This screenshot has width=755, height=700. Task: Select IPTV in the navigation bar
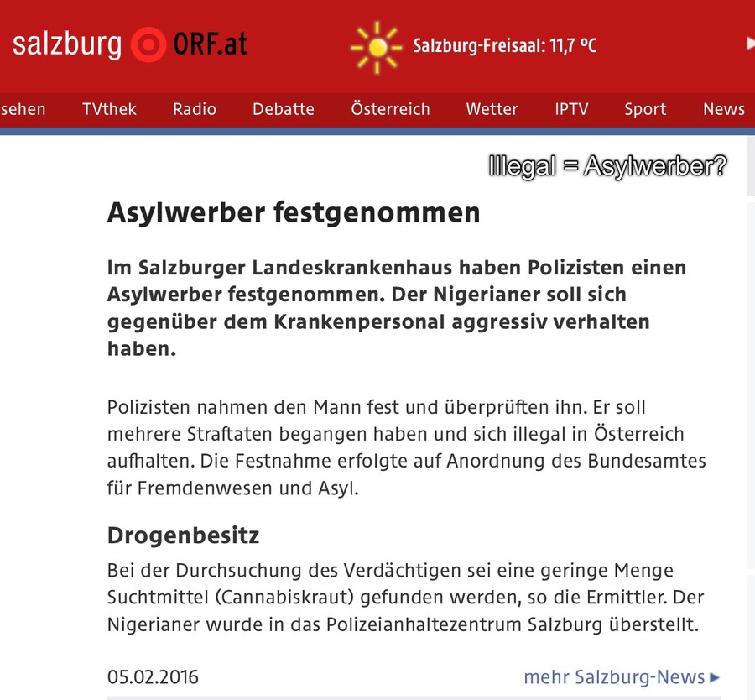(x=571, y=109)
